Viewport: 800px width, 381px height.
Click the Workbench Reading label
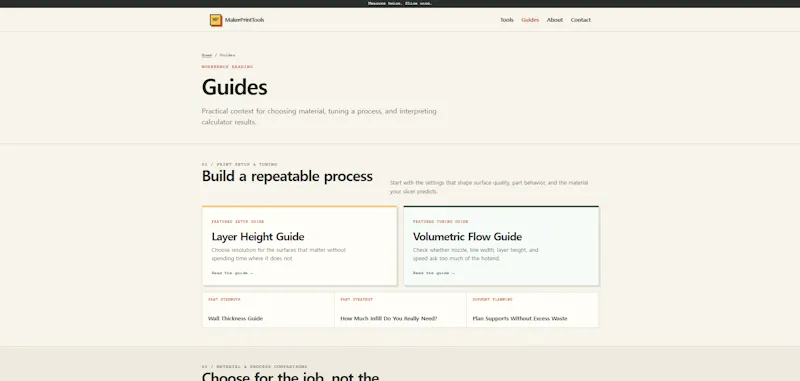[x=227, y=67]
